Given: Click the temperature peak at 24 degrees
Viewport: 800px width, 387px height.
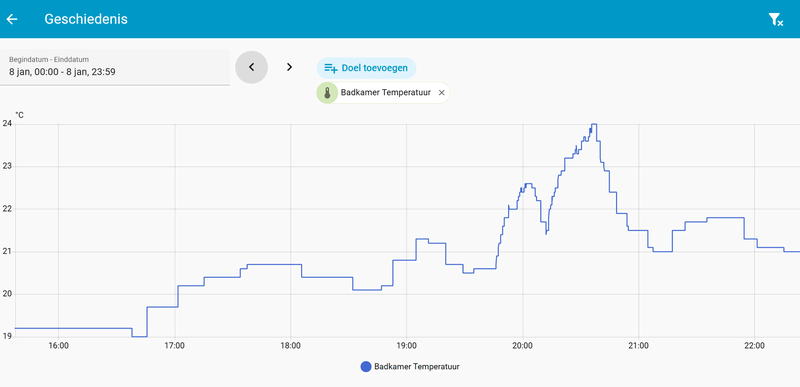Looking at the screenshot, I should [594, 124].
